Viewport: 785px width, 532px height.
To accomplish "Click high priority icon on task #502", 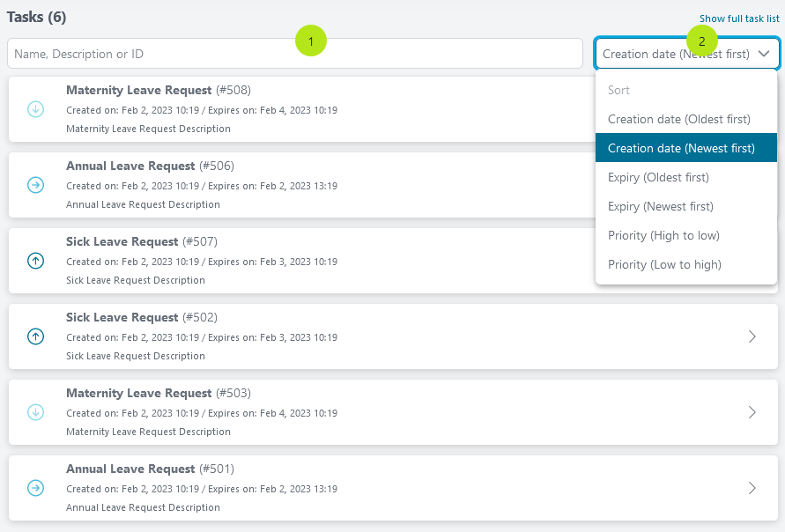I will [x=35, y=336].
